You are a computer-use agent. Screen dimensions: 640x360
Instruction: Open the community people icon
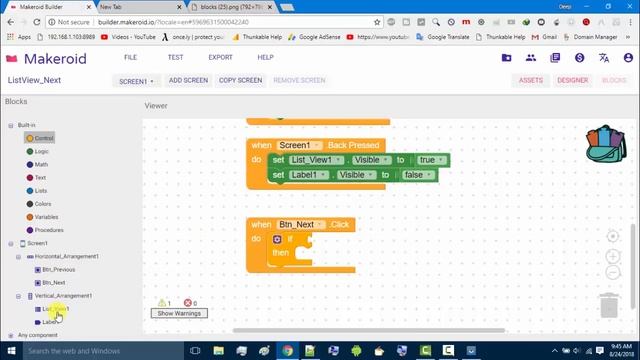pos(531,58)
